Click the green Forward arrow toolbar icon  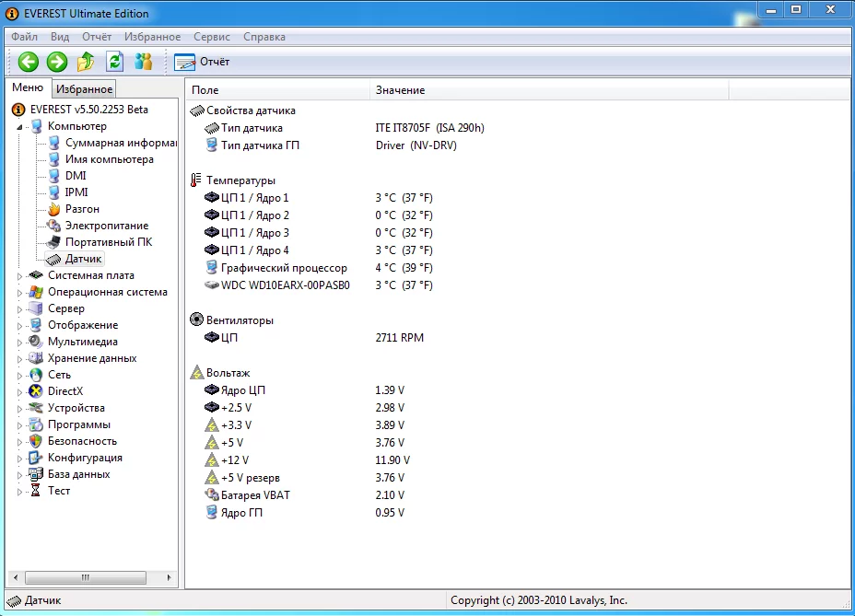57,62
